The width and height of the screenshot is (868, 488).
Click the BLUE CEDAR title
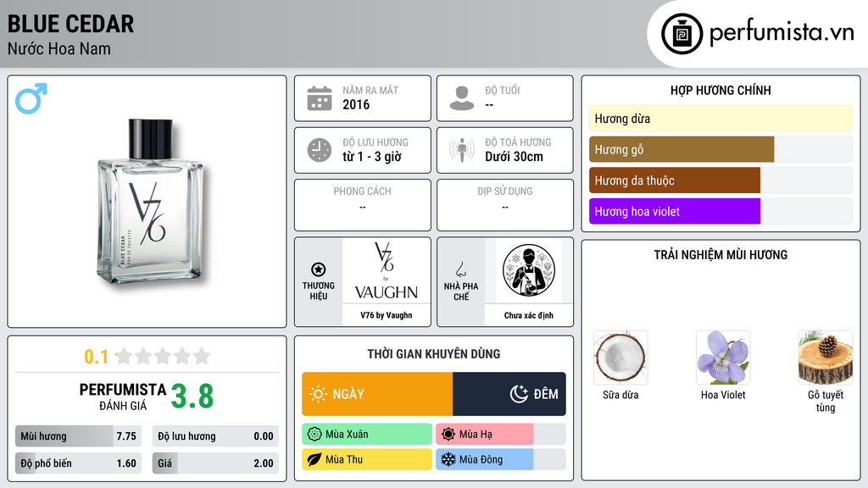(71, 24)
